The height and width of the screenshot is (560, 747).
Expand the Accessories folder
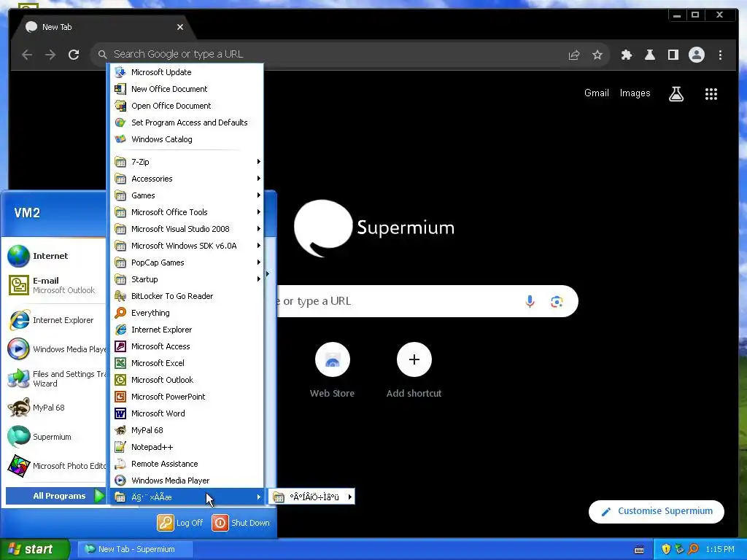click(x=187, y=179)
